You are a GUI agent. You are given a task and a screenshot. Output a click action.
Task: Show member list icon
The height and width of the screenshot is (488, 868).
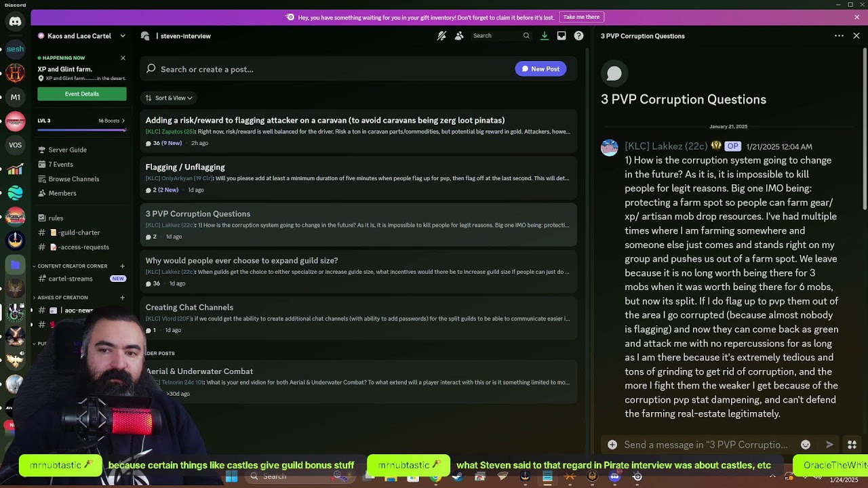pyautogui.click(x=459, y=36)
